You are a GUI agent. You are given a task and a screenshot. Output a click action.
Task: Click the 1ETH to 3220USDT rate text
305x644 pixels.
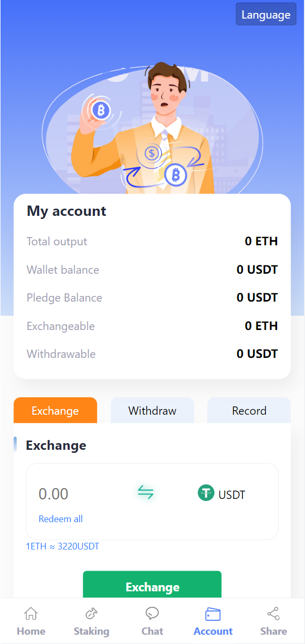62,546
